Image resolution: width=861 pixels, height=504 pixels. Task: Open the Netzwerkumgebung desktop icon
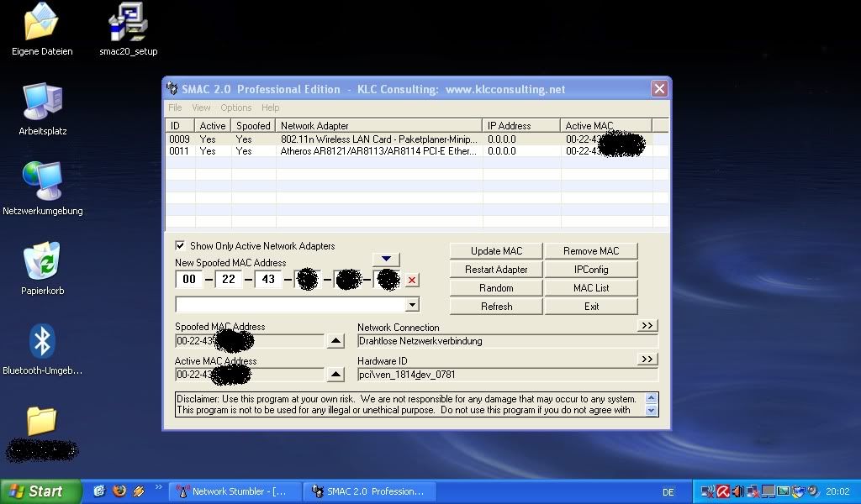tap(42, 182)
